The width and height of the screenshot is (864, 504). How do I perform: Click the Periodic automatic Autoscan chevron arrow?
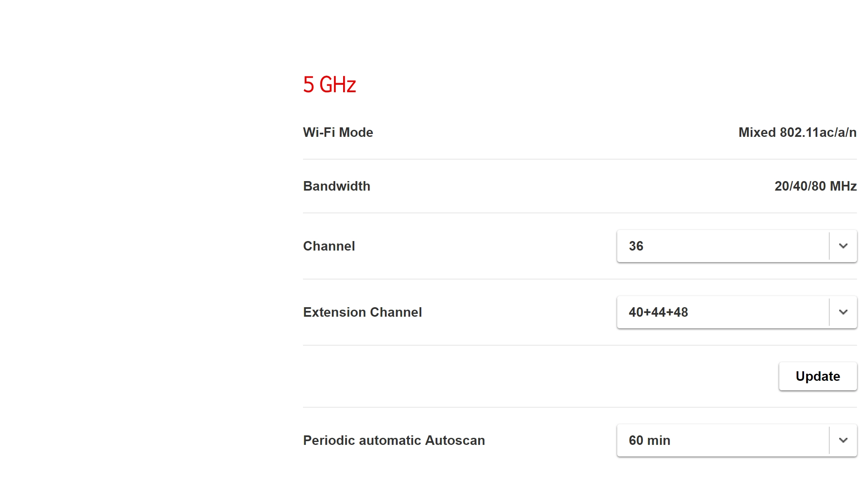click(x=843, y=440)
